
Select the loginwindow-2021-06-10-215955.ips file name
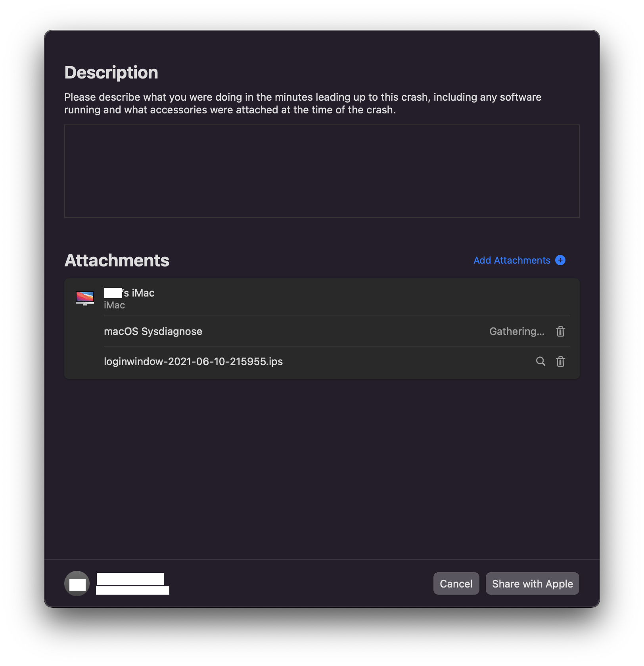(x=193, y=362)
